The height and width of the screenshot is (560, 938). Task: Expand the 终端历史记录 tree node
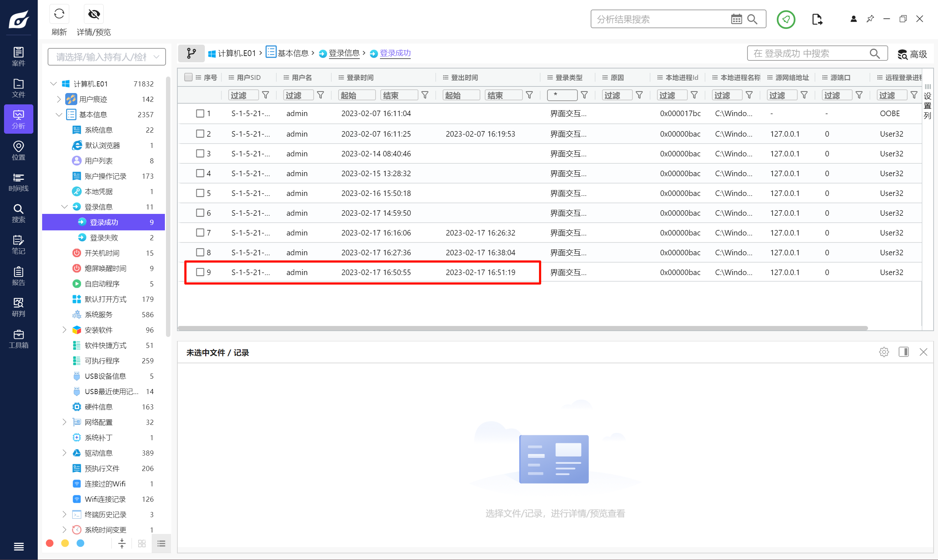click(x=64, y=514)
